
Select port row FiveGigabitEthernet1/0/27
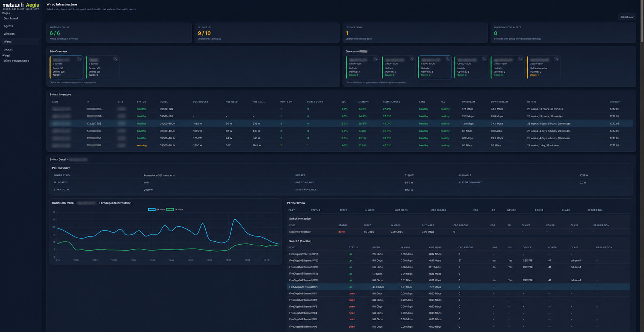tap(458, 280)
